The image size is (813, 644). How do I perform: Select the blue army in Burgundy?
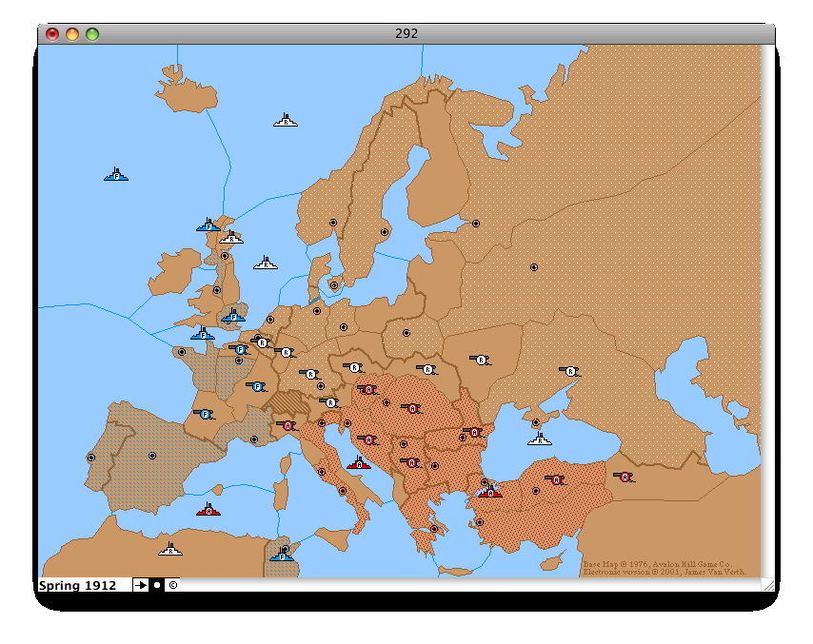(x=257, y=386)
